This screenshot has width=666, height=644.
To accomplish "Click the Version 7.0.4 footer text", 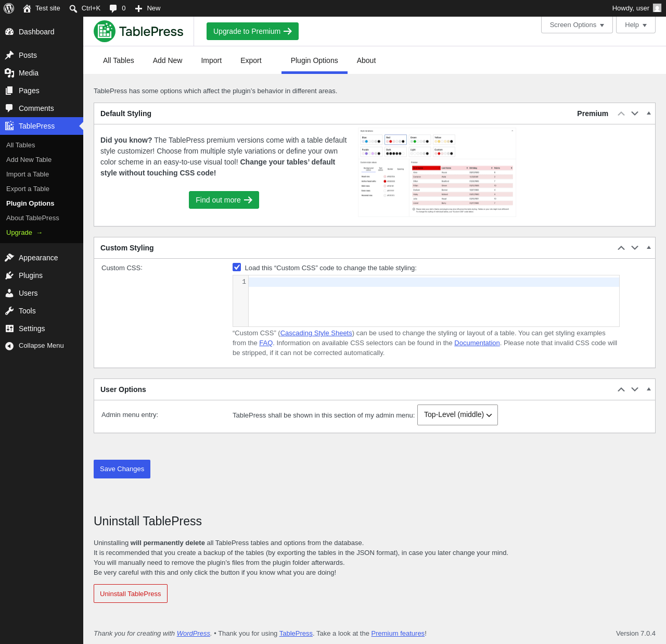I will [636, 634].
